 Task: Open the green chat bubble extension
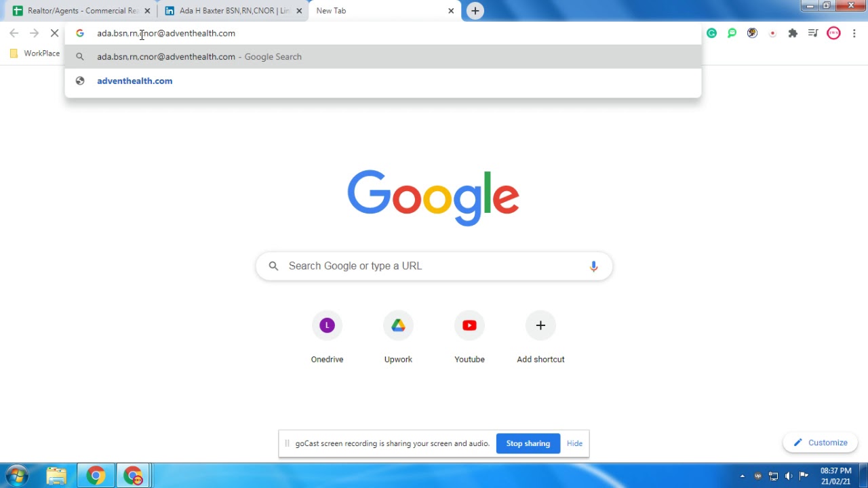(x=732, y=33)
